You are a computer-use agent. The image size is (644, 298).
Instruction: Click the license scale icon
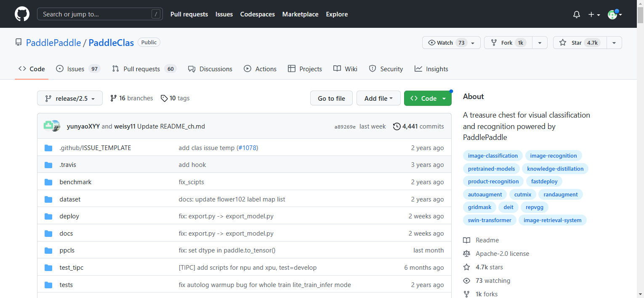pyautogui.click(x=466, y=254)
